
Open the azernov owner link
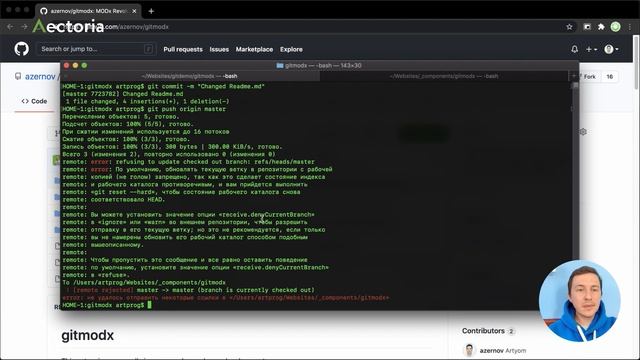coord(40,77)
